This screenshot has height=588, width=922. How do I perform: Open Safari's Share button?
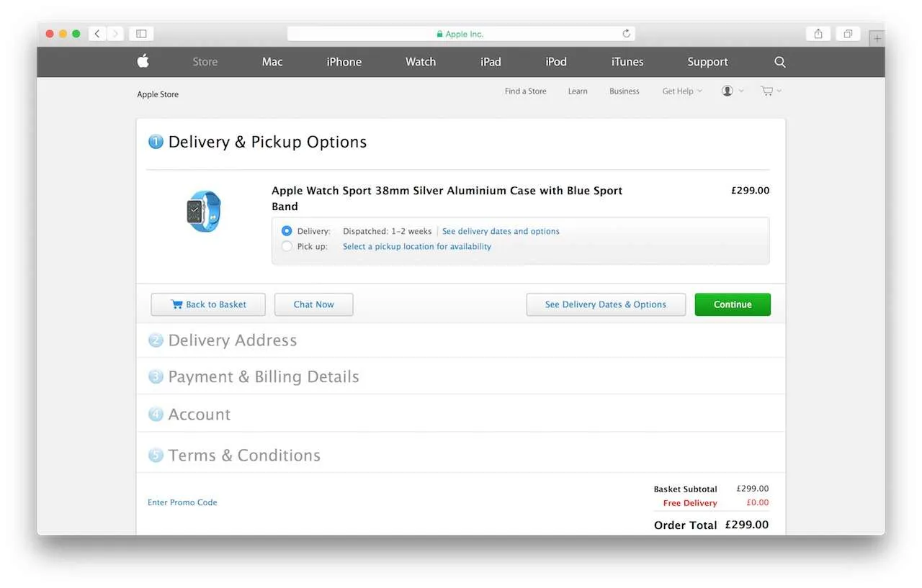coord(818,34)
